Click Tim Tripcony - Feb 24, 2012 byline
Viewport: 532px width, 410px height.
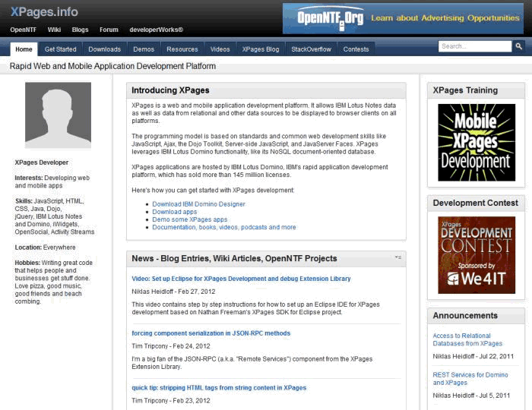tap(171, 346)
